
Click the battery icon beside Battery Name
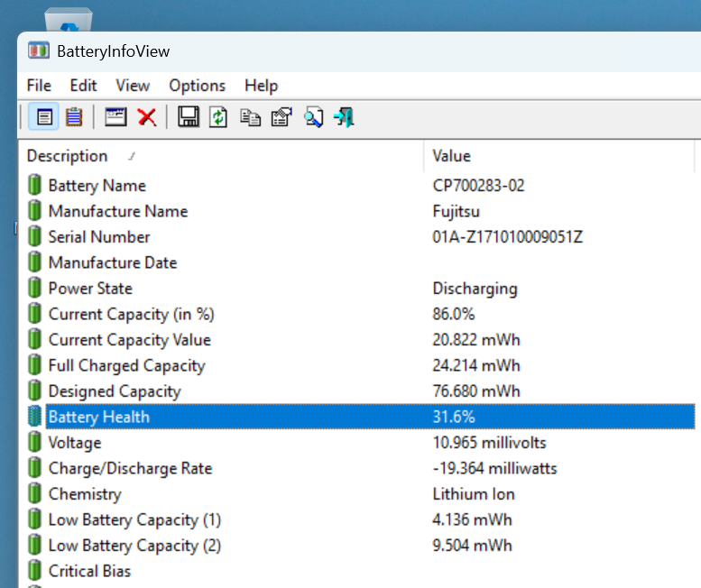[34, 185]
